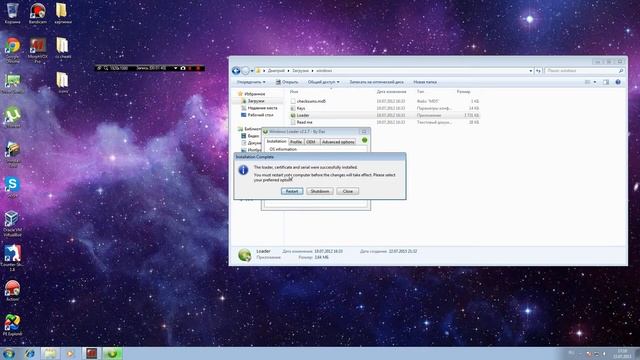Screen dimensions: 640x360
Task: Go back in Explorer navigation
Action: [x=236, y=71]
